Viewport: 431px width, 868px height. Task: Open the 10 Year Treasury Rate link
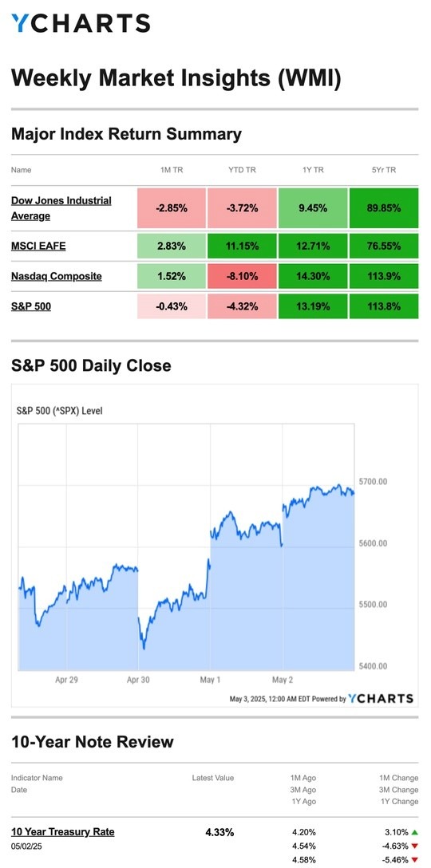coord(62,831)
